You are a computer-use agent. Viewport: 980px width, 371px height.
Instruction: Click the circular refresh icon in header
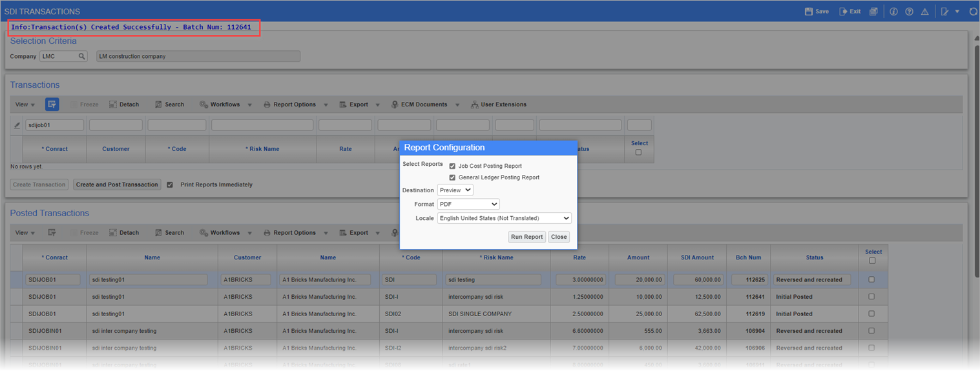pyautogui.click(x=974, y=11)
